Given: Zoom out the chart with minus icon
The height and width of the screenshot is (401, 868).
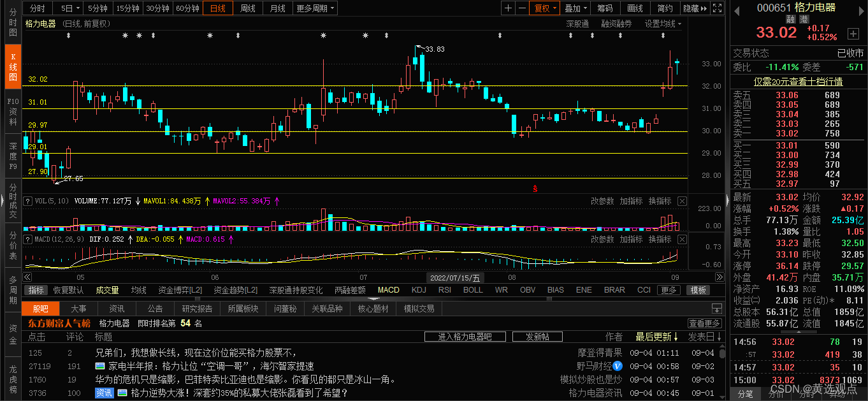Looking at the screenshot, I should [x=523, y=8].
